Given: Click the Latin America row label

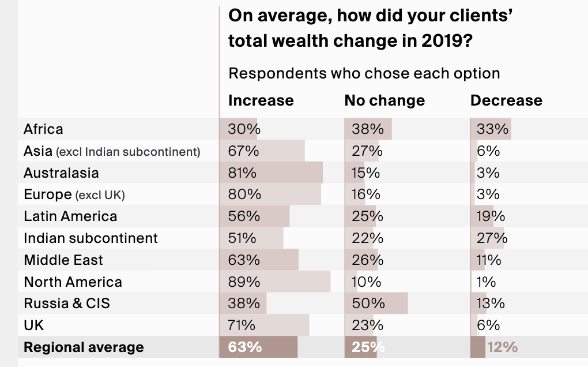Looking at the screenshot, I should 70,216.
